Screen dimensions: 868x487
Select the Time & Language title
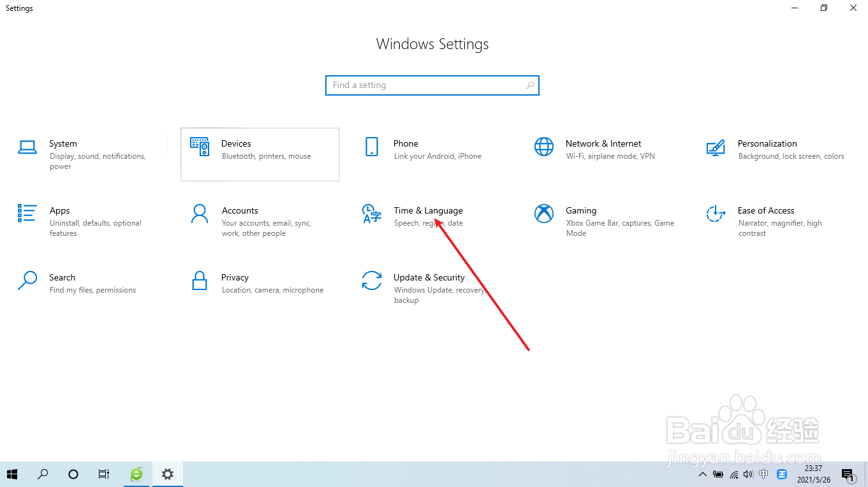(x=428, y=210)
